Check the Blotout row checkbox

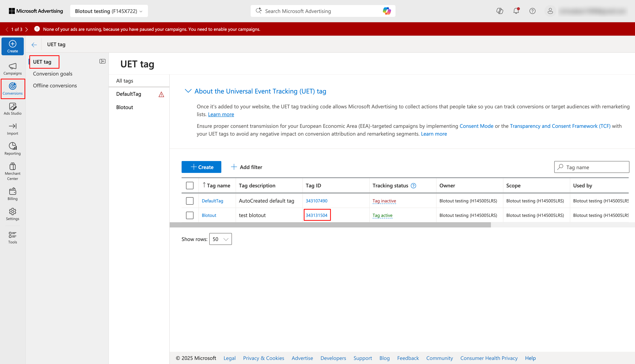190,215
